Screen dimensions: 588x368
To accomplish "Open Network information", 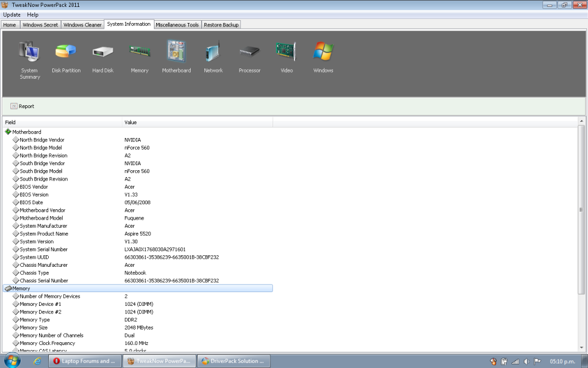I will pos(213,58).
